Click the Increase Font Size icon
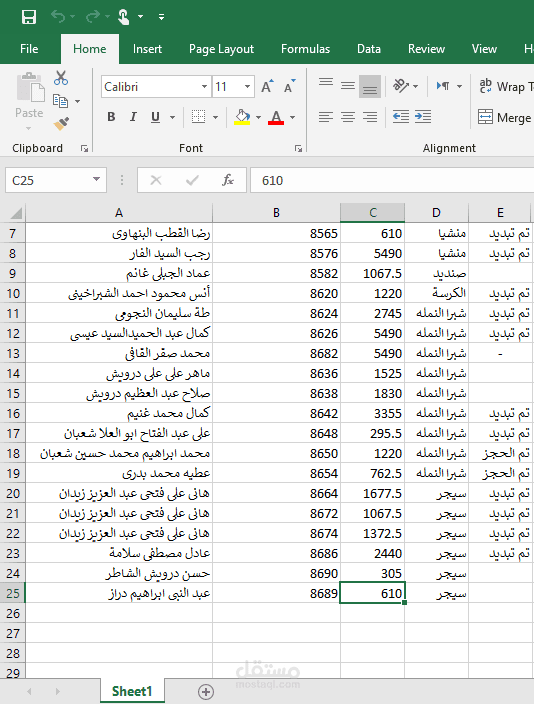Image resolution: width=536 pixels, height=704 pixels. click(268, 86)
